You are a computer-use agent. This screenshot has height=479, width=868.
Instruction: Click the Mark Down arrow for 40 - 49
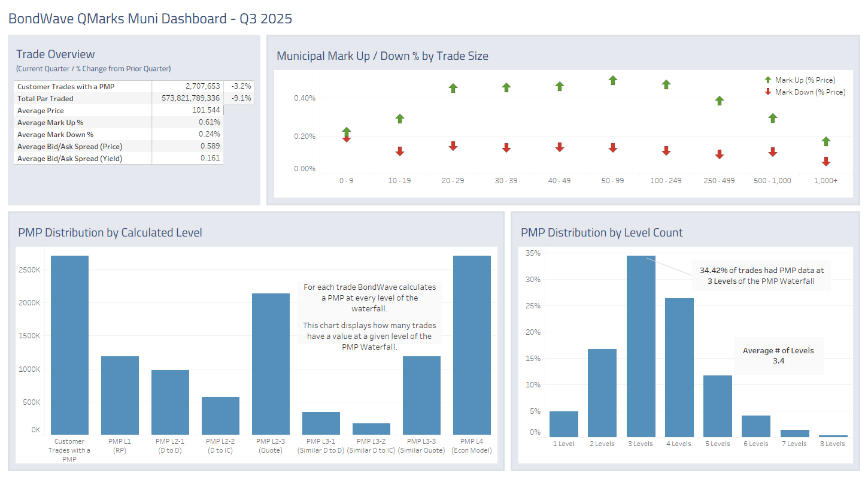560,147
